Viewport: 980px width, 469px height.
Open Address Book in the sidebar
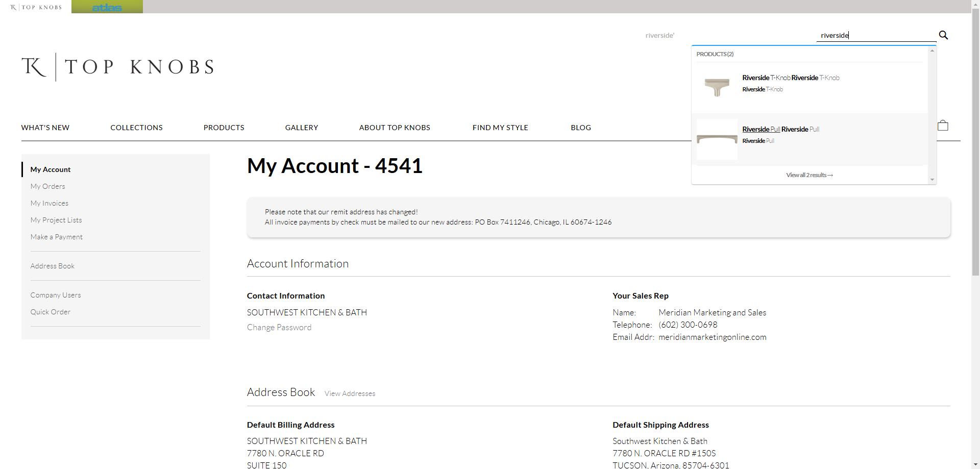[52, 266]
